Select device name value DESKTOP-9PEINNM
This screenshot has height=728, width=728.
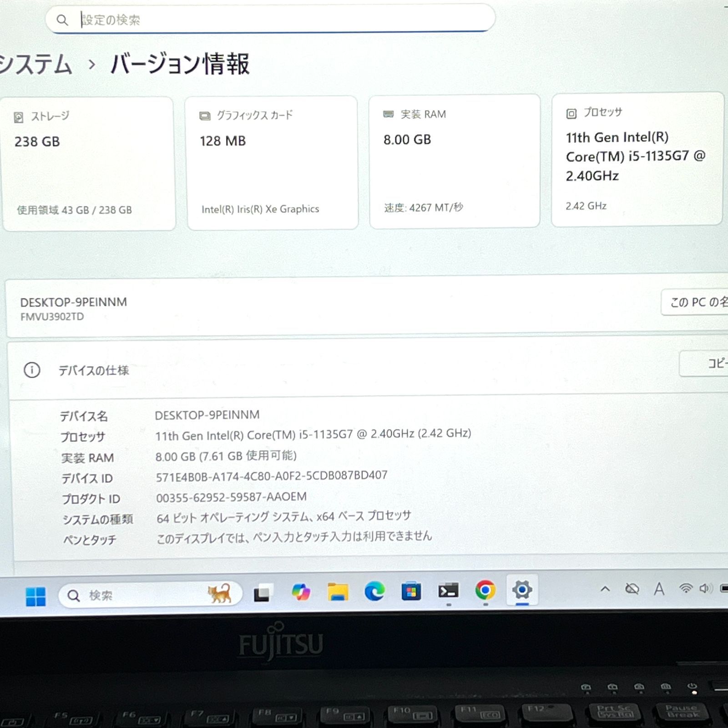207,415
